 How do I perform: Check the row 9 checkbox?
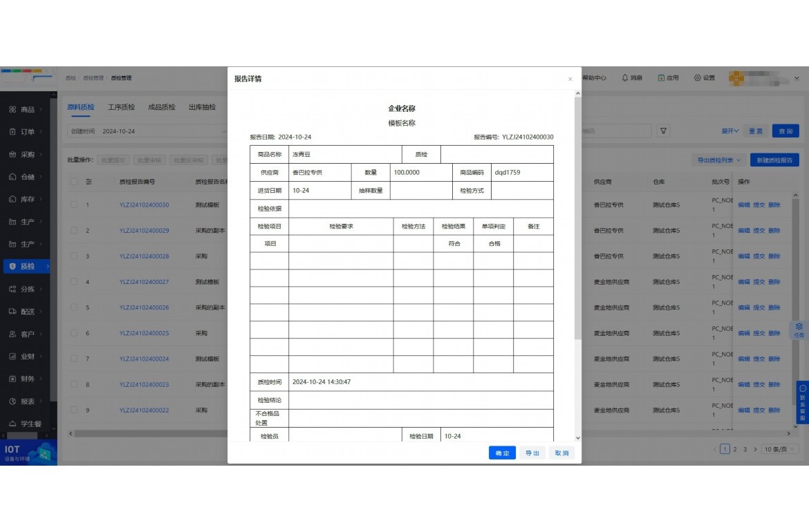click(x=74, y=410)
